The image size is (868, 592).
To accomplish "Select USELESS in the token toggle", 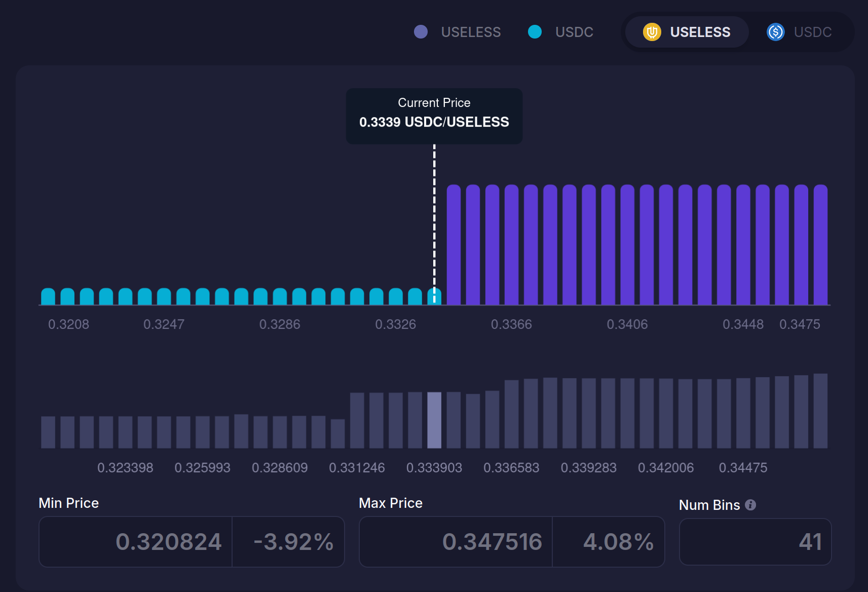I will (x=687, y=32).
